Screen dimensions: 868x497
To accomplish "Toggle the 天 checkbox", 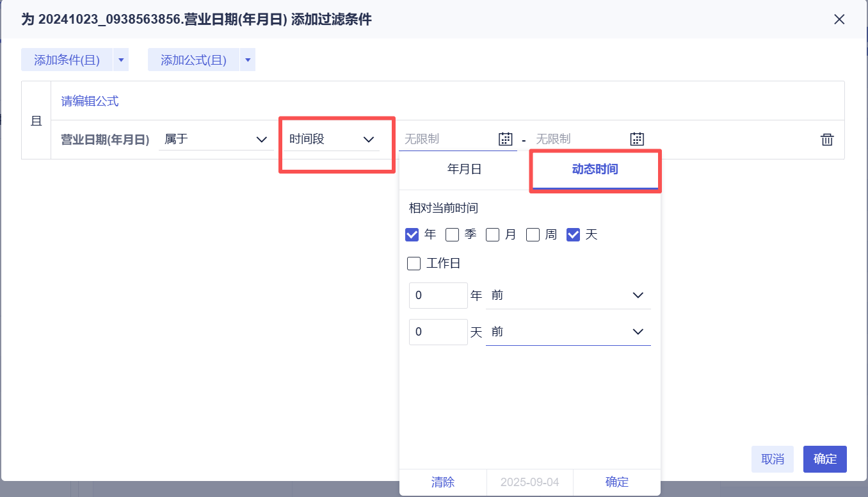I will click(573, 235).
